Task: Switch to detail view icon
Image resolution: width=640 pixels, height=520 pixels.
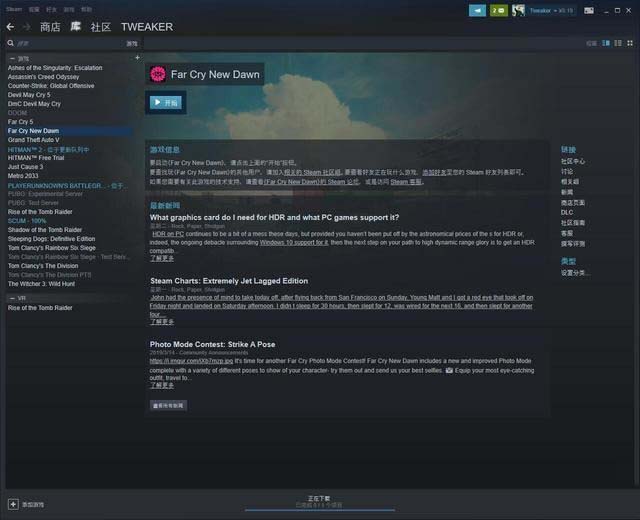Action: pos(606,43)
